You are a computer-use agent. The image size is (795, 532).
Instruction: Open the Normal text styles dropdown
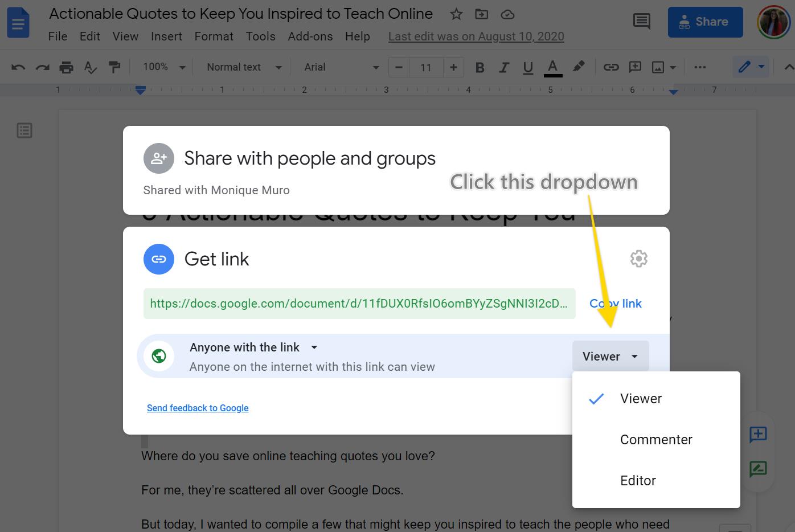point(244,67)
